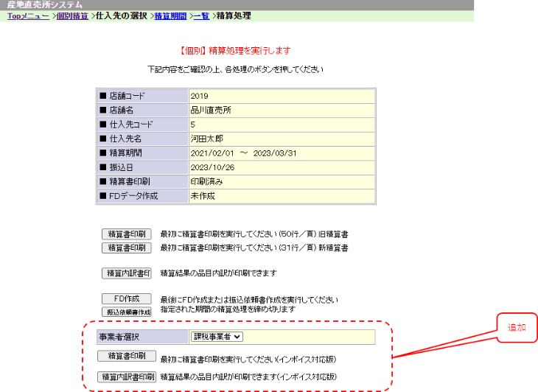The height and width of the screenshot is (392, 538).
Task: Click the FD作成 button
Action: (126, 298)
